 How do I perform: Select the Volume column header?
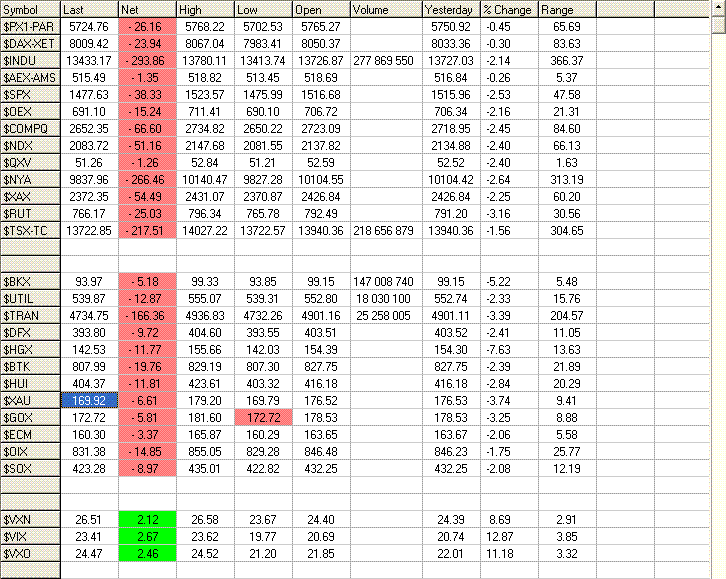(x=383, y=9)
